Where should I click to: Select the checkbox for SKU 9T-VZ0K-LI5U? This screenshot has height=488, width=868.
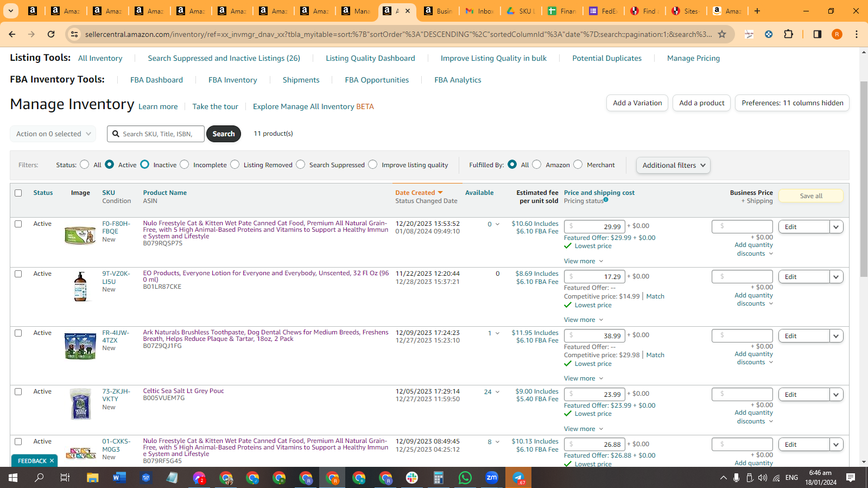18,274
